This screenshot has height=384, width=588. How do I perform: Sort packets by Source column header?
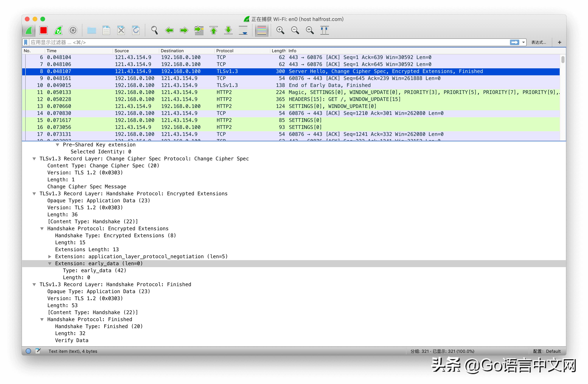[x=122, y=51]
